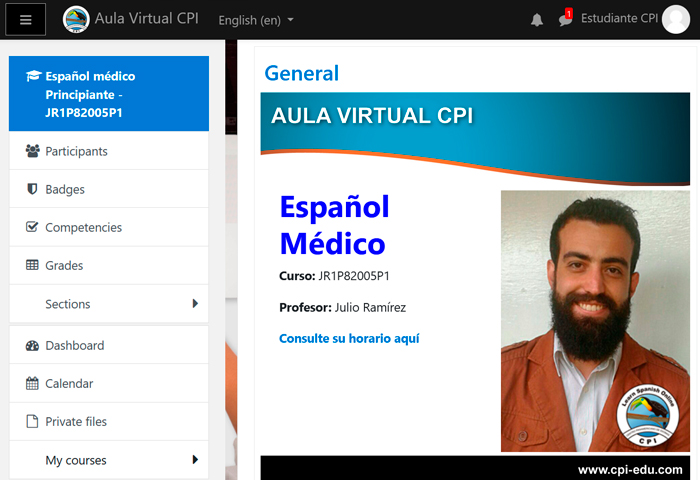Open notifications bell icon
This screenshot has height=480, width=700.
(x=537, y=20)
